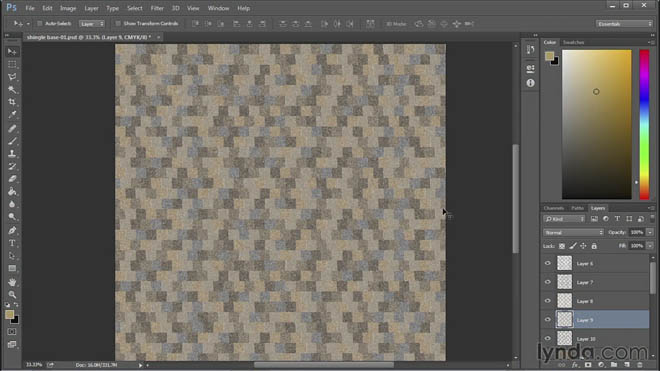Select the Paint Bucket tool
The width and height of the screenshot is (660, 371).
[12, 192]
